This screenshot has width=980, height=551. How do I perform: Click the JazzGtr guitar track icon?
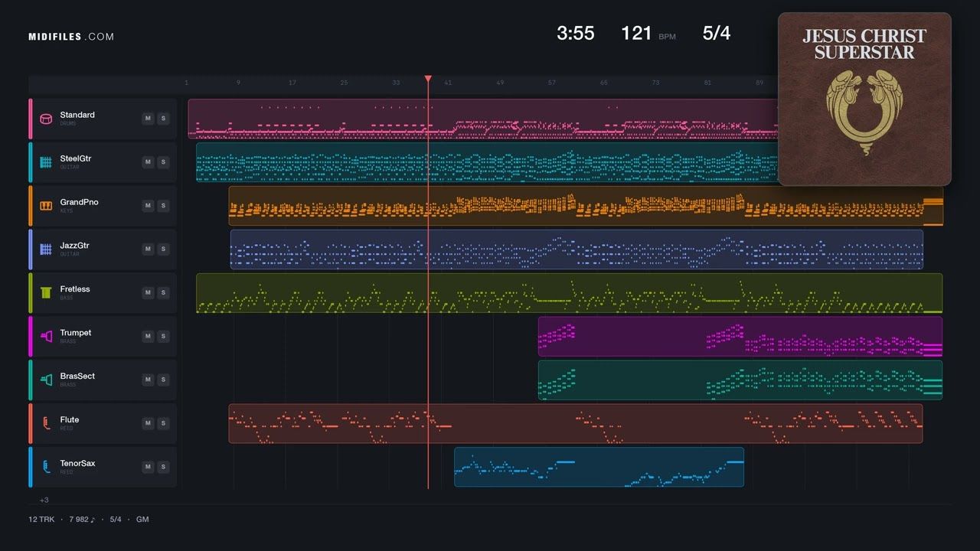(x=46, y=249)
